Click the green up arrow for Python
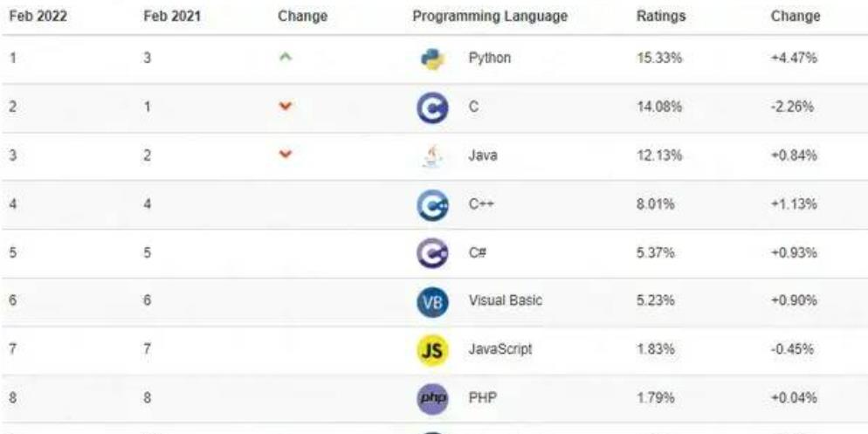 (285, 59)
